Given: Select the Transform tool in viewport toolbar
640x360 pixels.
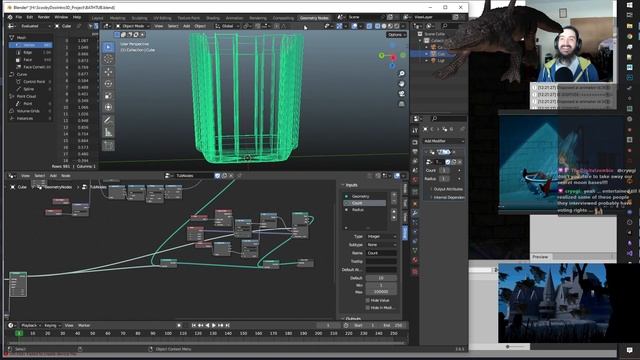Looking at the screenshot, I should click(108, 107).
